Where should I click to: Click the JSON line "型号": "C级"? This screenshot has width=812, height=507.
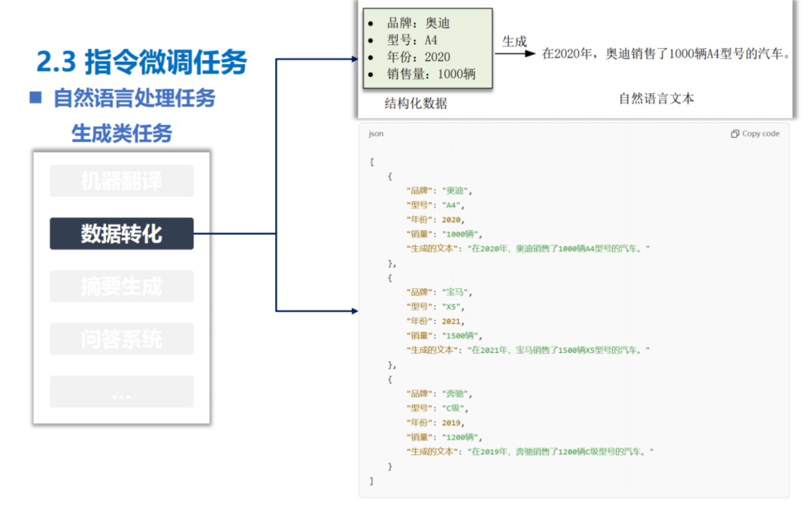click(x=438, y=408)
